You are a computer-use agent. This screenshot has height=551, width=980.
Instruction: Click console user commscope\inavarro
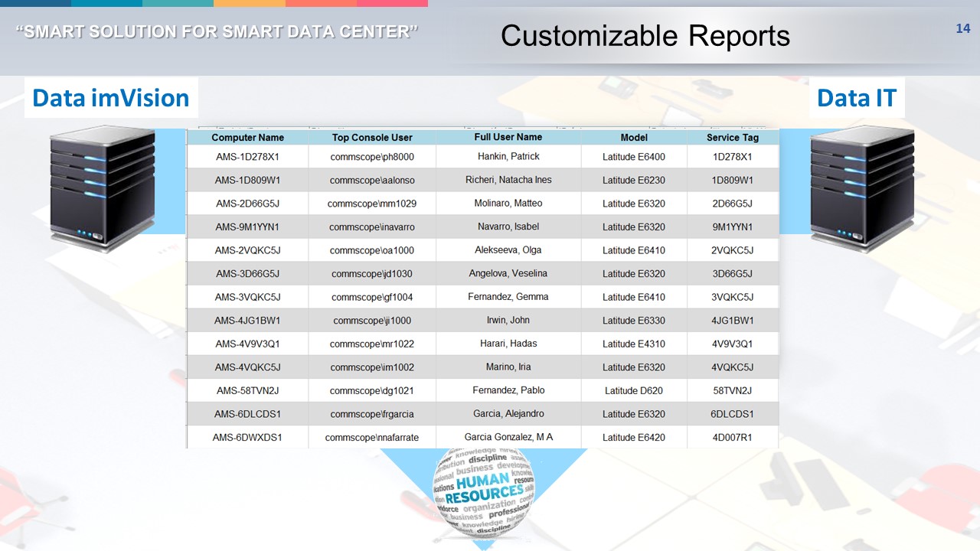click(x=372, y=227)
